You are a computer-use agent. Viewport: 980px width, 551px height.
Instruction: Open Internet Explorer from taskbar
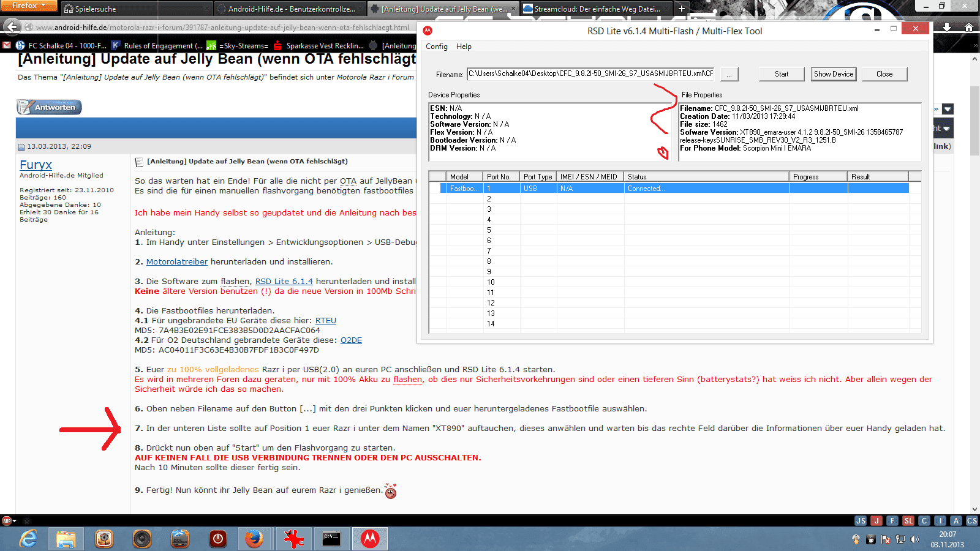pos(28,539)
